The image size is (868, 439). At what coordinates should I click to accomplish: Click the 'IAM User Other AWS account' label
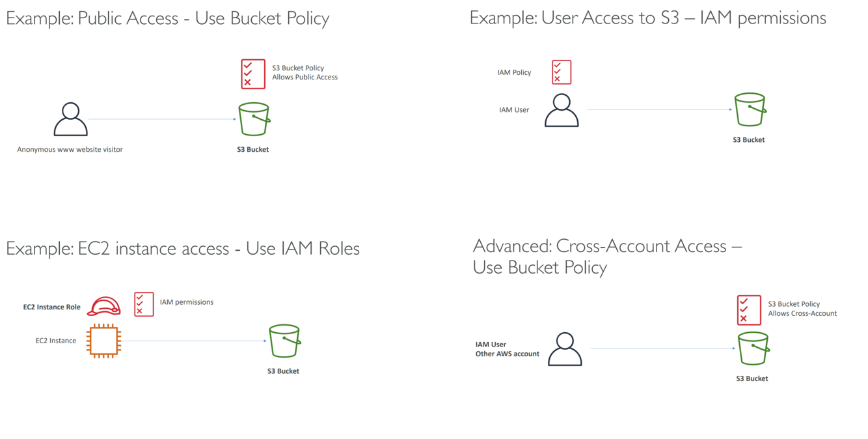(x=508, y=349)
